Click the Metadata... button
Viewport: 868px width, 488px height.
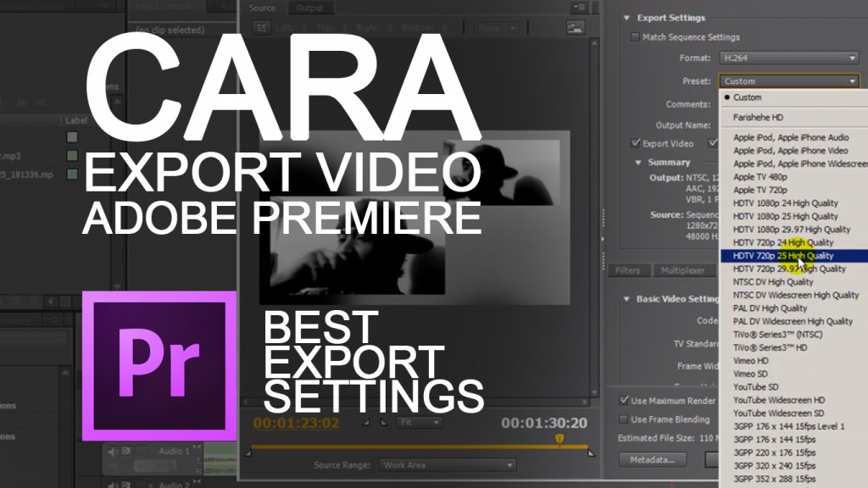pyautogui.click(x=652, y=459)
